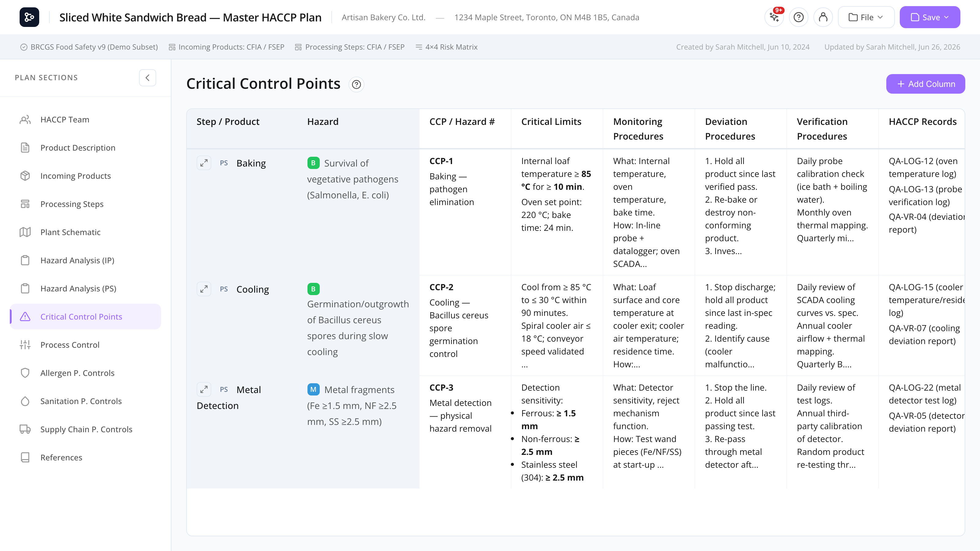Click the Critical Limits column header
980x551 pixels.
click(556, 129)
